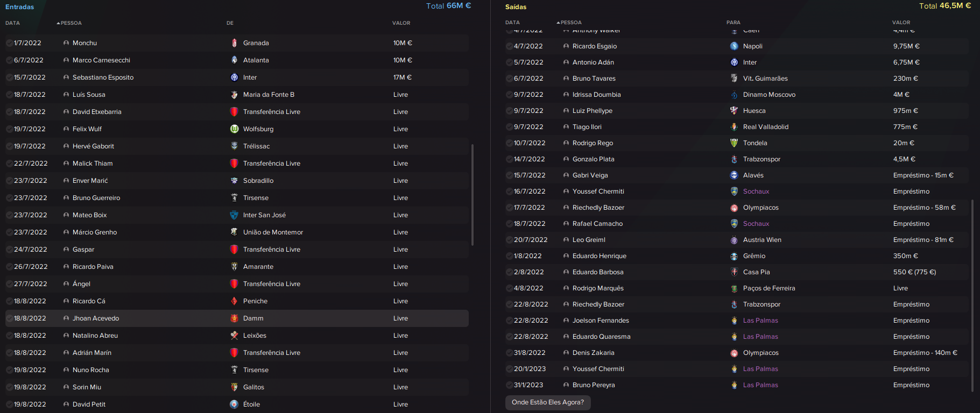Viewport: 980px width, 413px height.
Task: Click the Casa Pia club badge
Action: point(734,272)
